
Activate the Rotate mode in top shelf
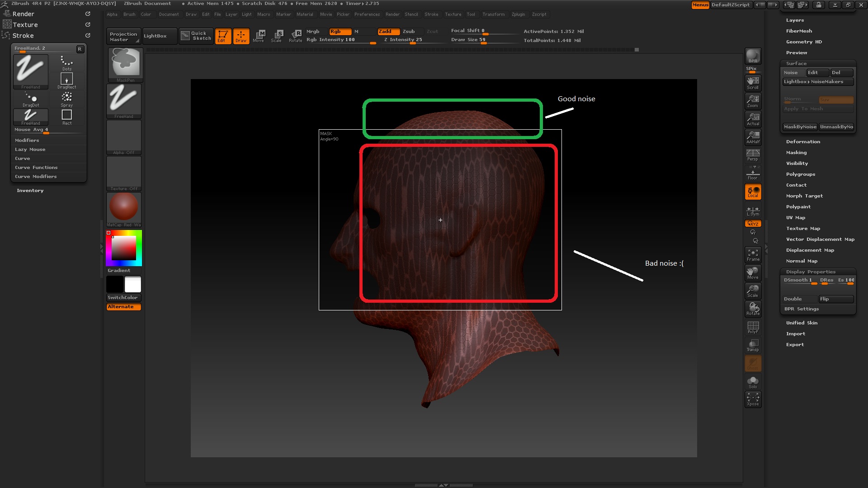(x=296, y=36)
